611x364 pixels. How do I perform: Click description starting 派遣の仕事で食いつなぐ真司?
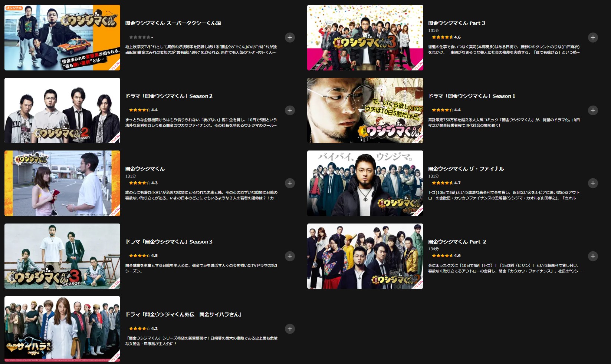coord(505,50)
